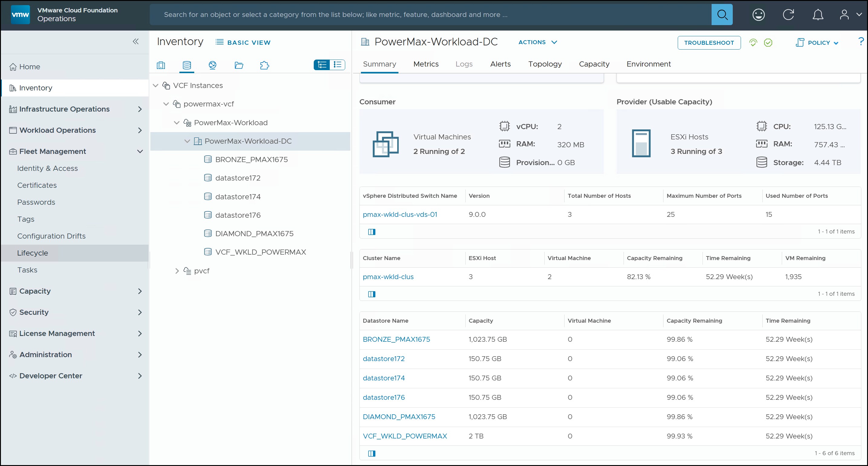Open the ACTIONS dropdown
868x466 pixels.
click(538, 42)
